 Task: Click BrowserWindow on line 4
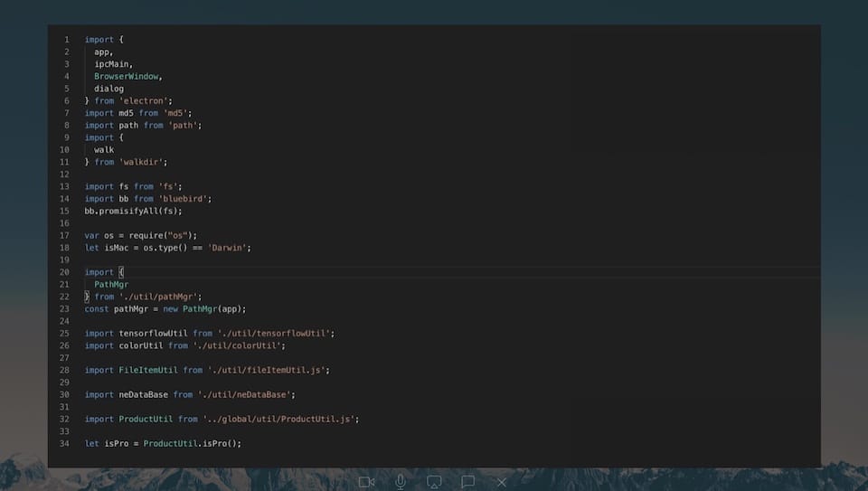(127, 76)
